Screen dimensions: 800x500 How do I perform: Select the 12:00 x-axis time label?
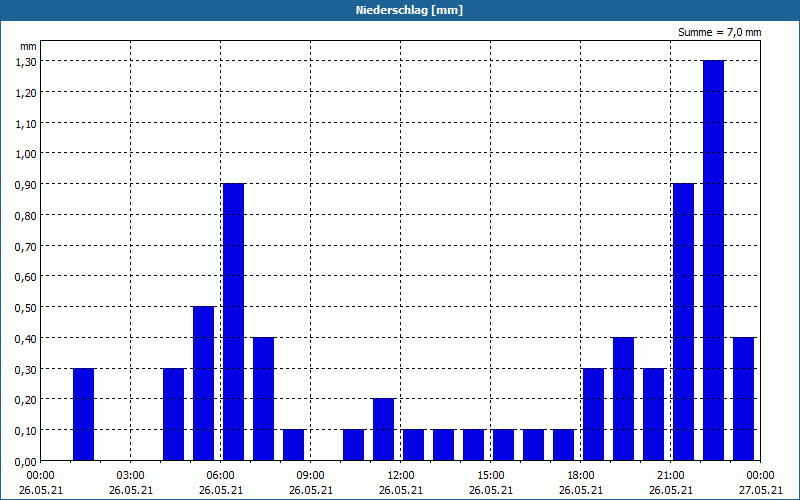(401, 476)
